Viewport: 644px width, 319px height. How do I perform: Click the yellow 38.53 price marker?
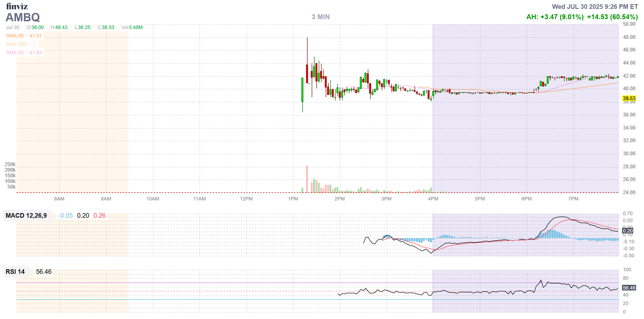[629, 98]
